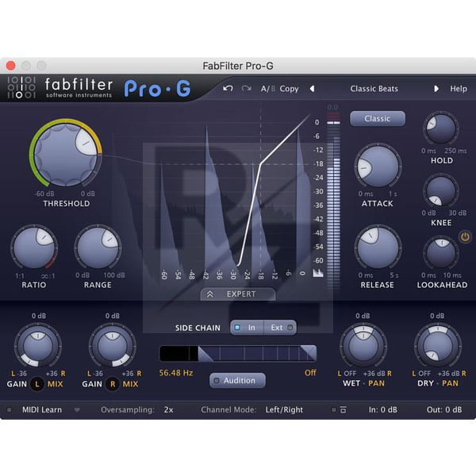Click the Lookahead knob

[x=441, y=253]
